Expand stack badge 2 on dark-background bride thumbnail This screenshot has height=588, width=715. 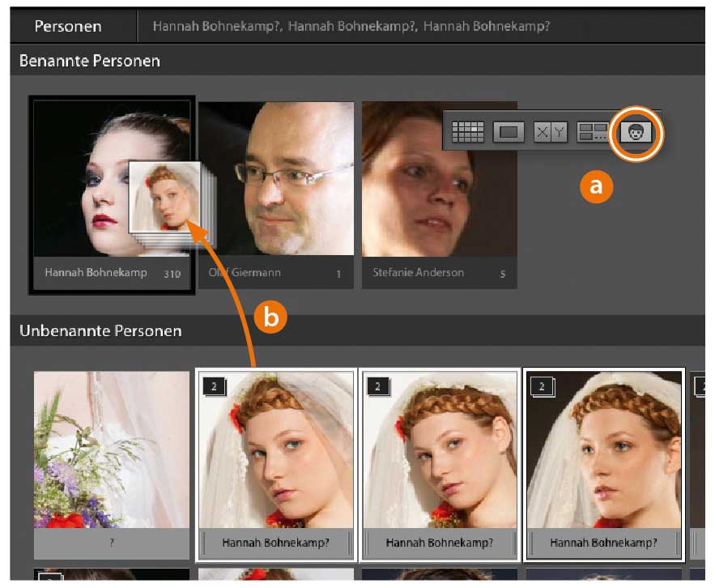click(x=543, y=387)
